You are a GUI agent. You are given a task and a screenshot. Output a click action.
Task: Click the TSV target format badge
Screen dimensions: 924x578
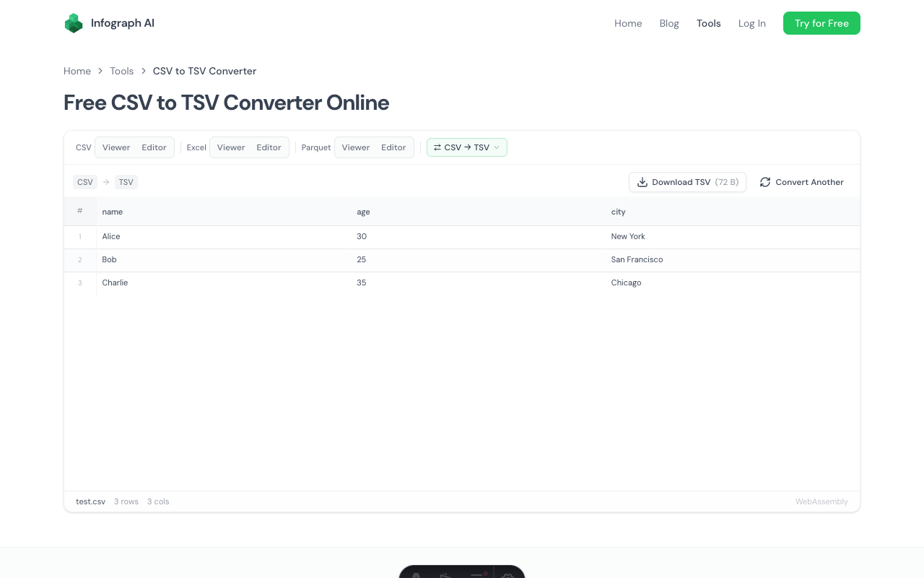coord(126,182)
